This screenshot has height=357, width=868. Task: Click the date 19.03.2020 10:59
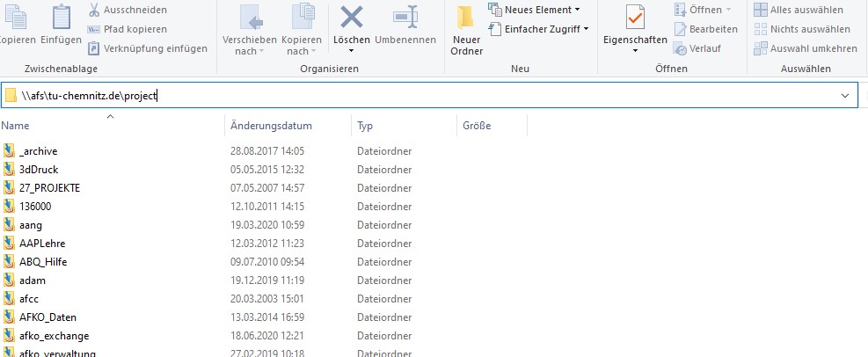[267, 225]
